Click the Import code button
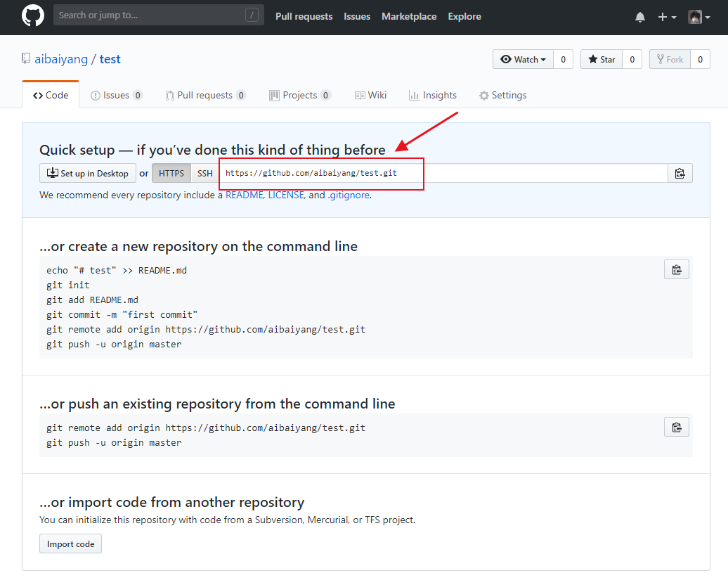 pyautogui.click(x=70, y=544)
